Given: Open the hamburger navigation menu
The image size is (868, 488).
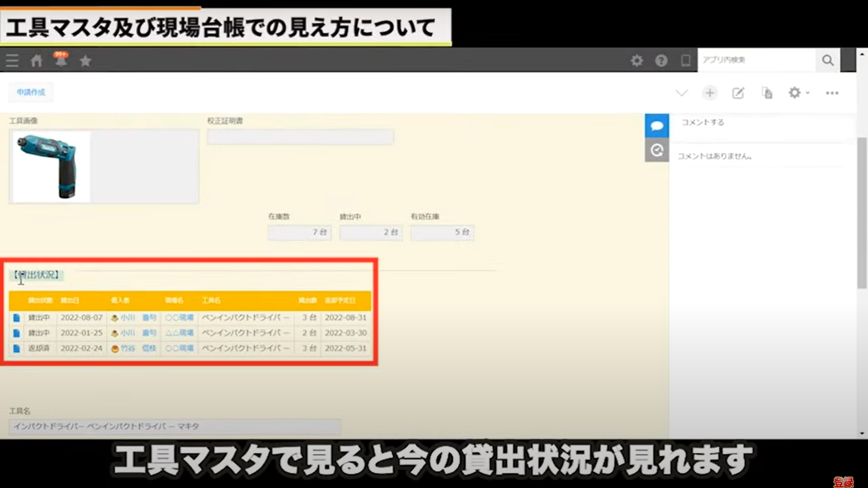Looking at the screenshot, I should pos(12,60).
